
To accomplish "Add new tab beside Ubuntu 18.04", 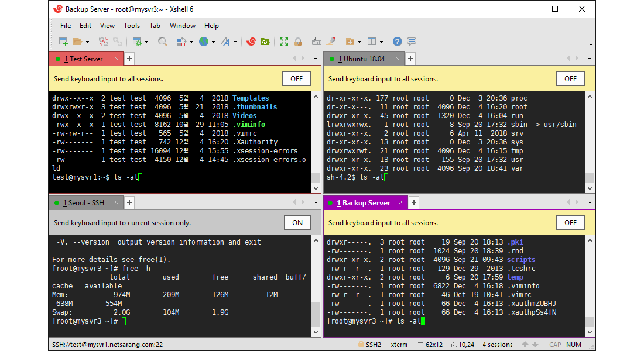I will click(x=410, y=58).
